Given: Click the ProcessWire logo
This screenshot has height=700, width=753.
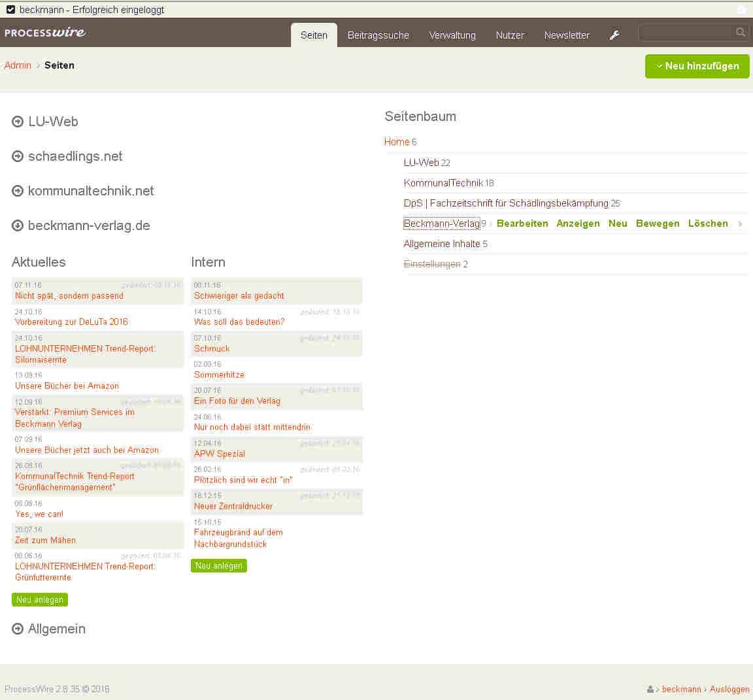Looking at the screenshot, I should tap(44, 33).
